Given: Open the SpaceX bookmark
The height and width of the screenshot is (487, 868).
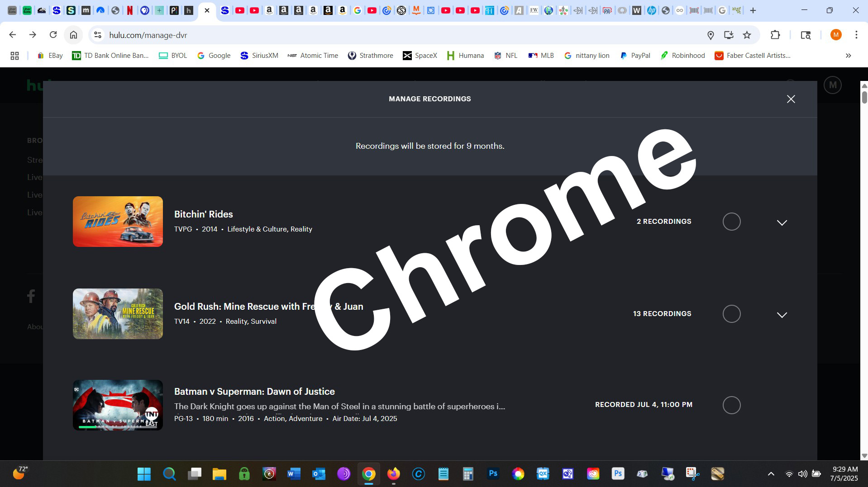Looking at the screenshot, I should click(420, 56).
